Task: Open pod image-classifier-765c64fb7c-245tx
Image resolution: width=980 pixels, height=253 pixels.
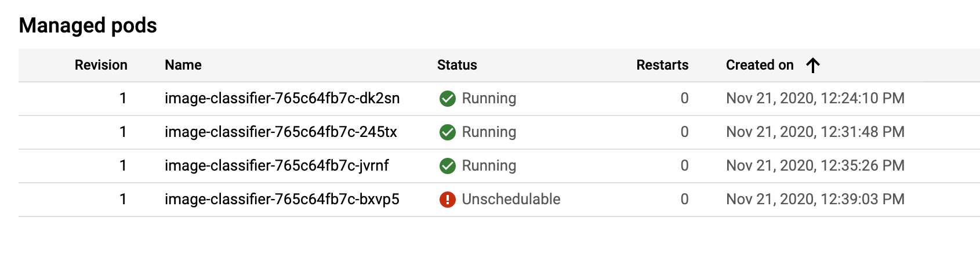Action: point(281,132)
